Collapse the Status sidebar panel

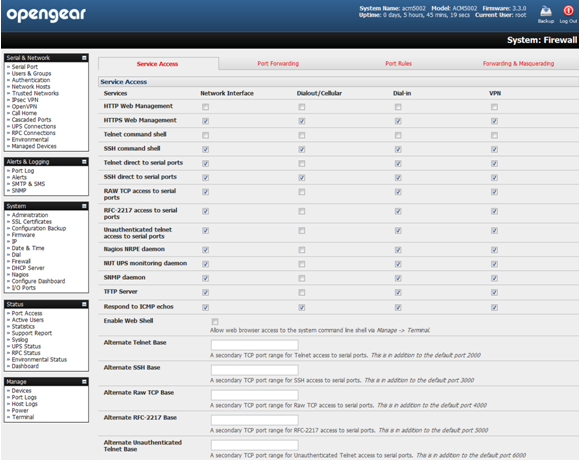(84, 304)
